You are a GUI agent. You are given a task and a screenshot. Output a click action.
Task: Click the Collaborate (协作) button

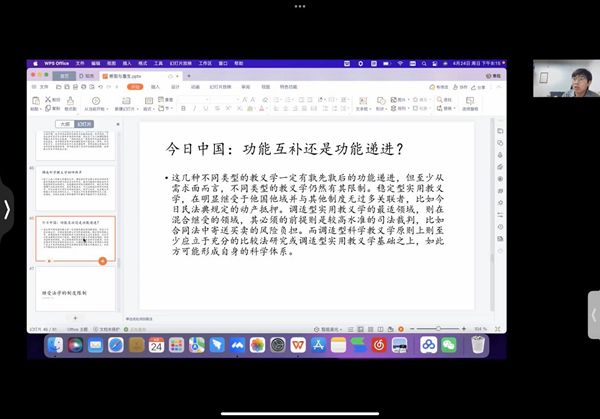[x=461, y=87]
